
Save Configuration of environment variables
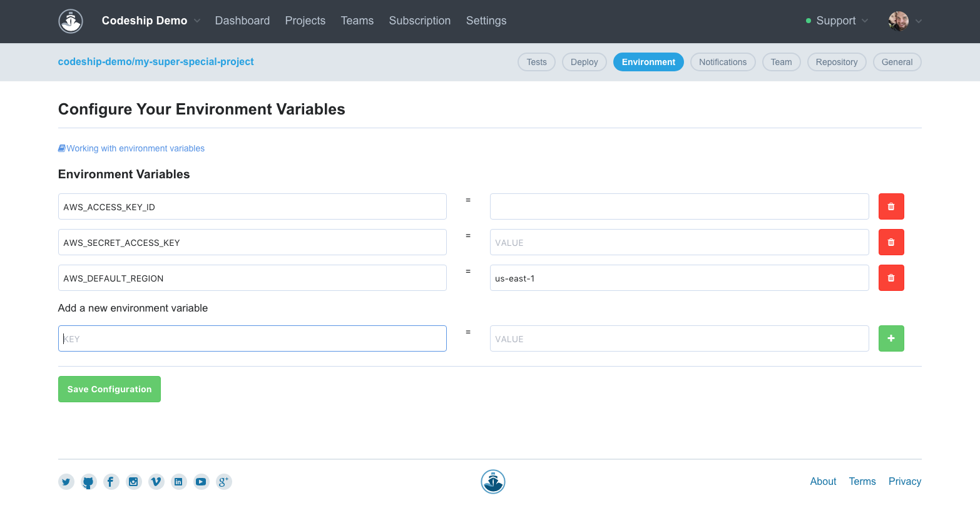pos(109,388)
